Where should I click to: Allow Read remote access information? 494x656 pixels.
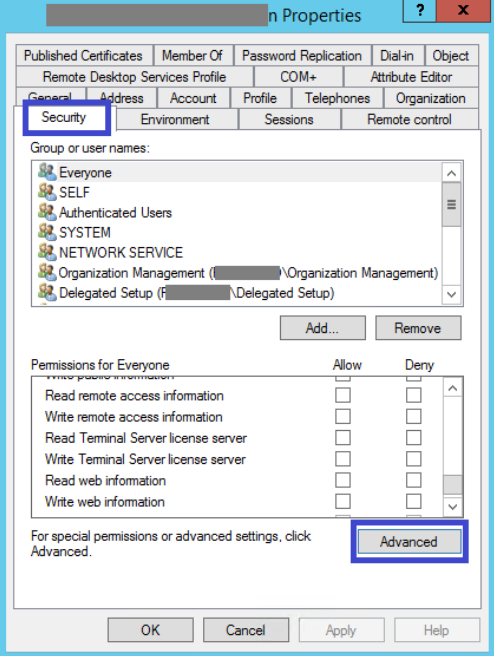tap(343, 395)
